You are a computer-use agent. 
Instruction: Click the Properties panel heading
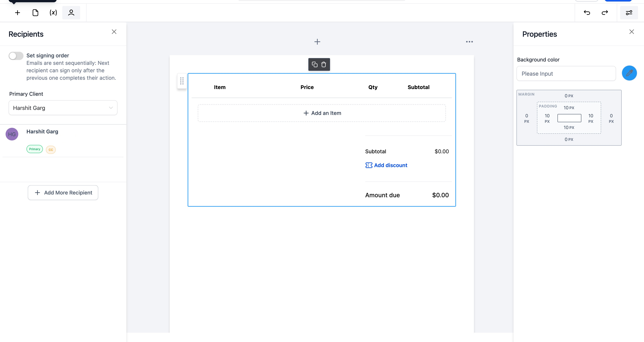coord(540,34)
